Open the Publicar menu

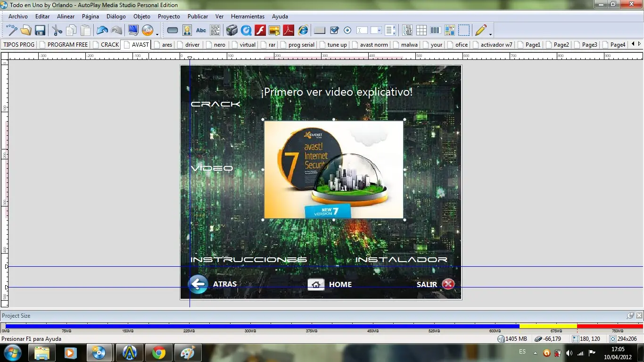(x=198, y=16)
